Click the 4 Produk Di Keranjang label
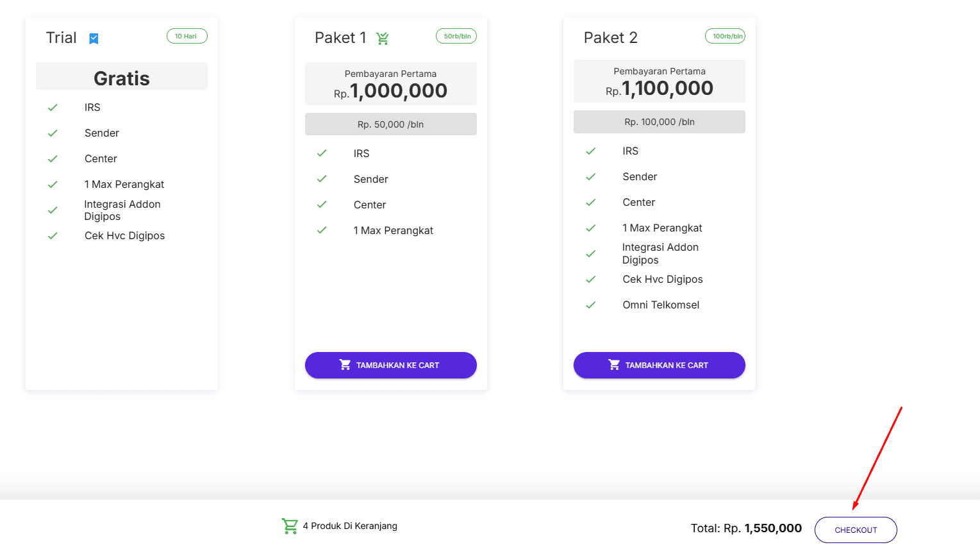This screenshot has height=554, width=980. tap(350, 526)
